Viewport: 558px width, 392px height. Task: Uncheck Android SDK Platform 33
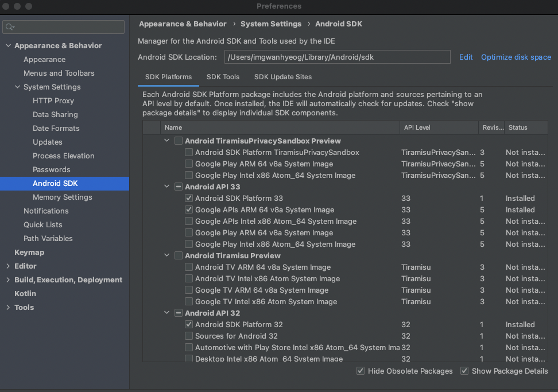[189, 198]
